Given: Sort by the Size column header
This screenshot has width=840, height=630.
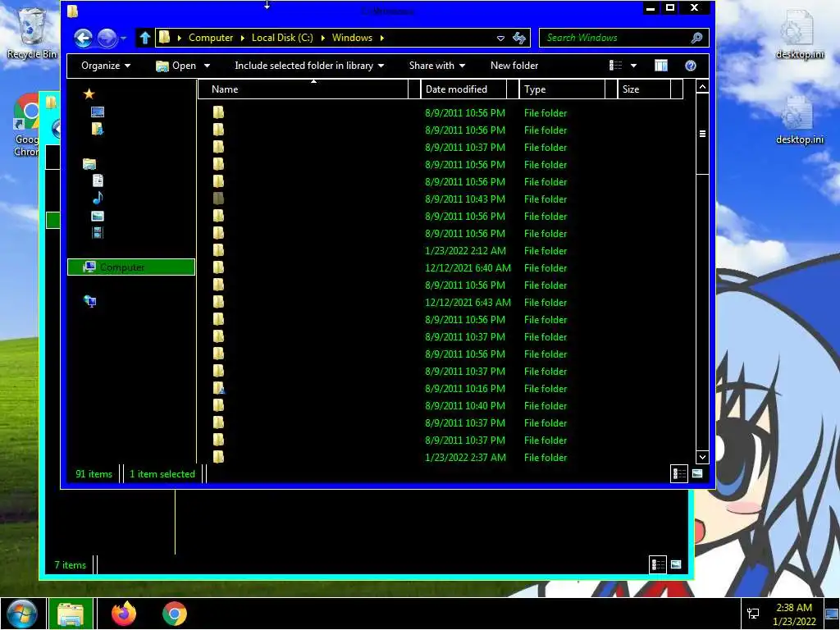Looking at the screenshot, I should (x=646, y=89).
